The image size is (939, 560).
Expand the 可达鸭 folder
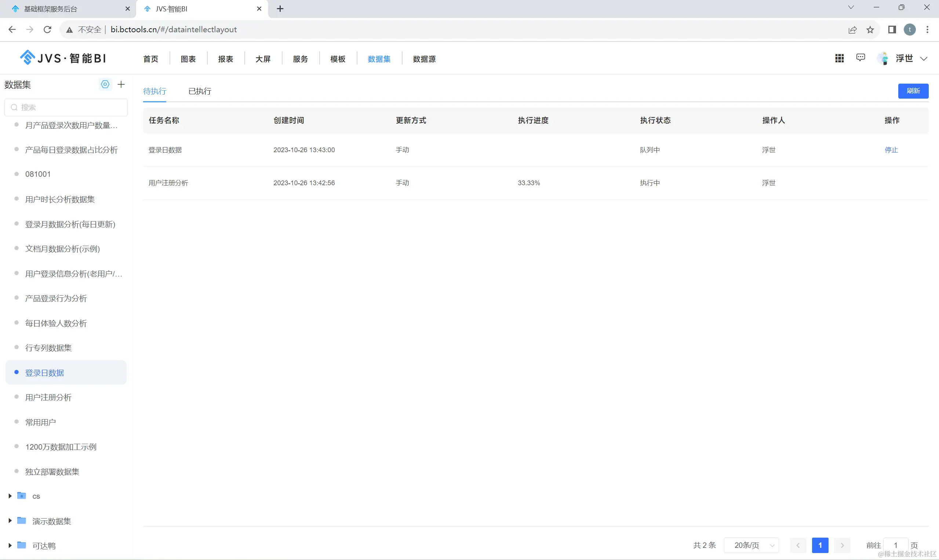(x=10, y=545)
